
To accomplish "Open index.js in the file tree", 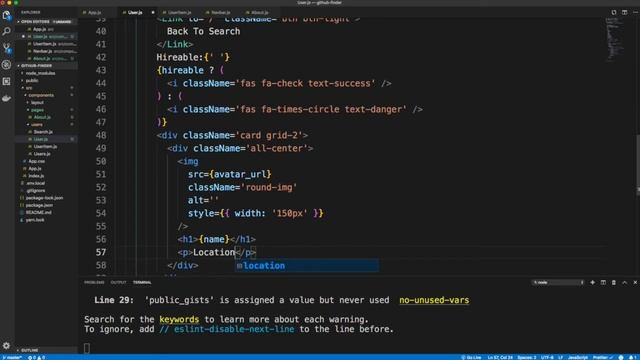I will click(x=36, y=176).
